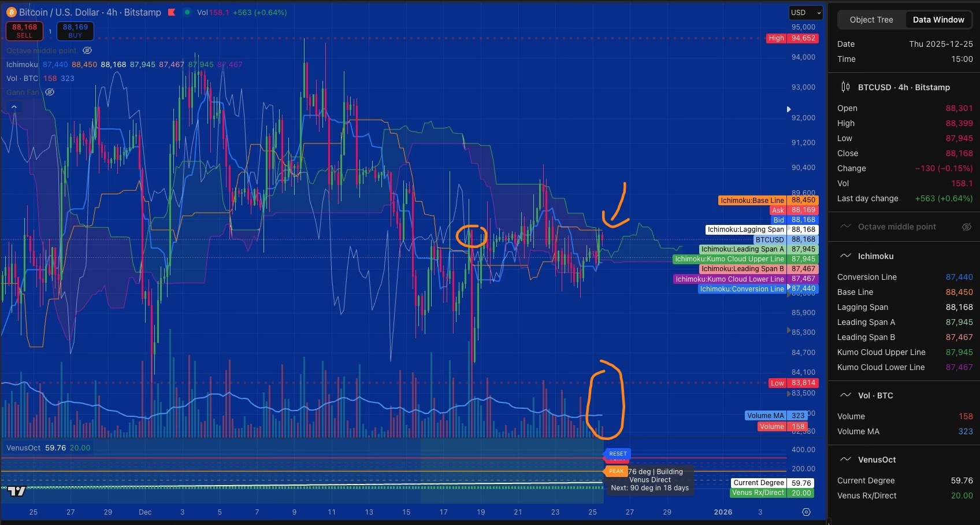Click the 88,169 BUY button
The image size is (980, 525).
(75, 31)
